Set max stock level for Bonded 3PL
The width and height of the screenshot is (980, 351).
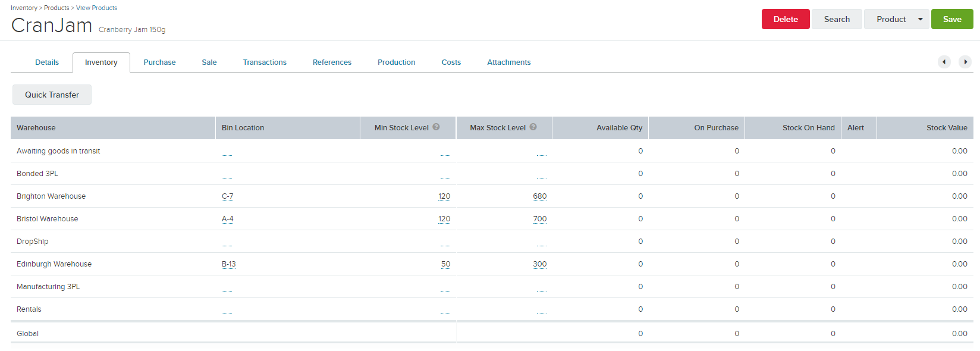[x=542, y=175]
